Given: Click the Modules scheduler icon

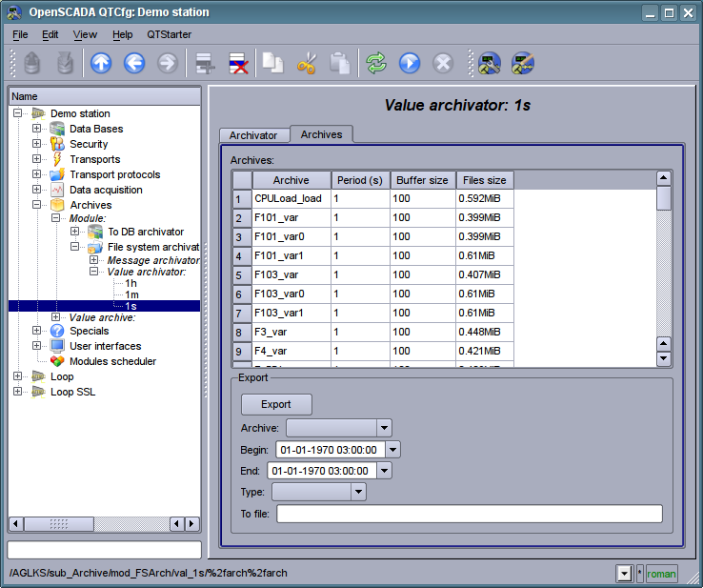Looking at the screenshot, I should pyautogui.click(x=57, y=361).
